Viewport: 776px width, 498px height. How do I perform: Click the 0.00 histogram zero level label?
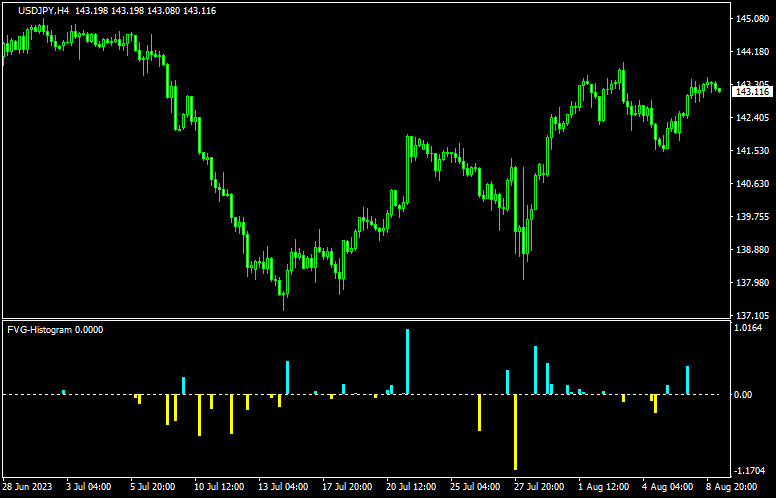click(x=743, y=395)
